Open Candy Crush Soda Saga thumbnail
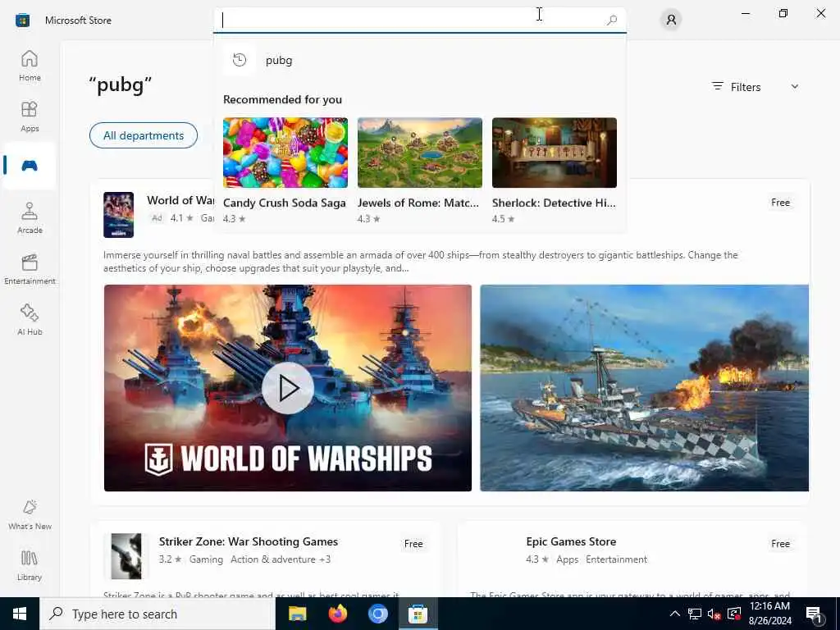The image size is (840, 630). point(285,153)
